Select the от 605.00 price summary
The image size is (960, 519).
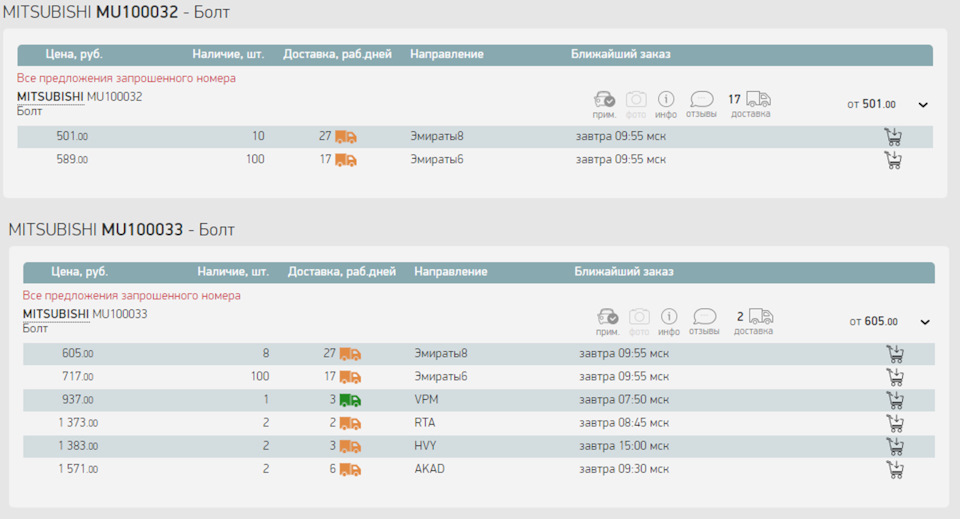(x=874, y=322)
